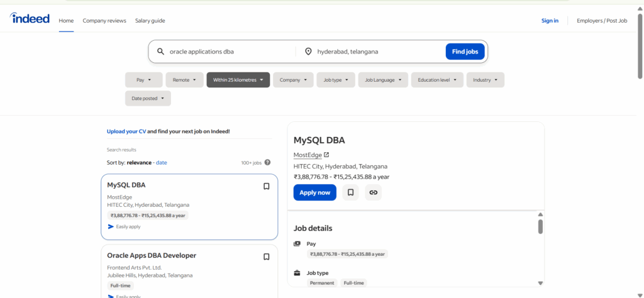644x298 pixels.
Task: Go to Company reviews tab
Action: click(x=104, y=21)
